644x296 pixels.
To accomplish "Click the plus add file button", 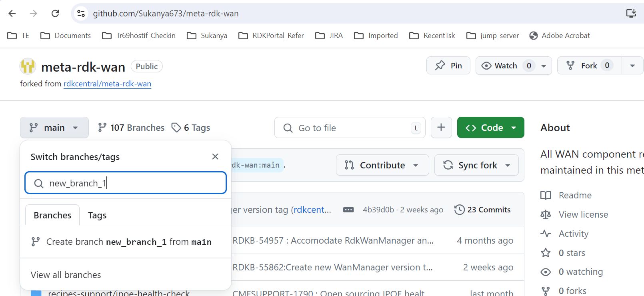I will pos(441,128).
